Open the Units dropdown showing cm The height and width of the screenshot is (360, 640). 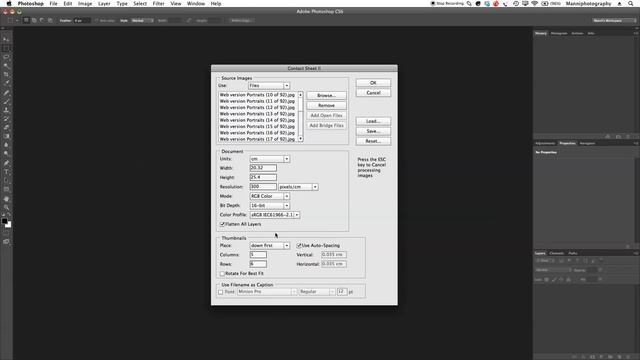pyautogui.click(x=269, y=159)
